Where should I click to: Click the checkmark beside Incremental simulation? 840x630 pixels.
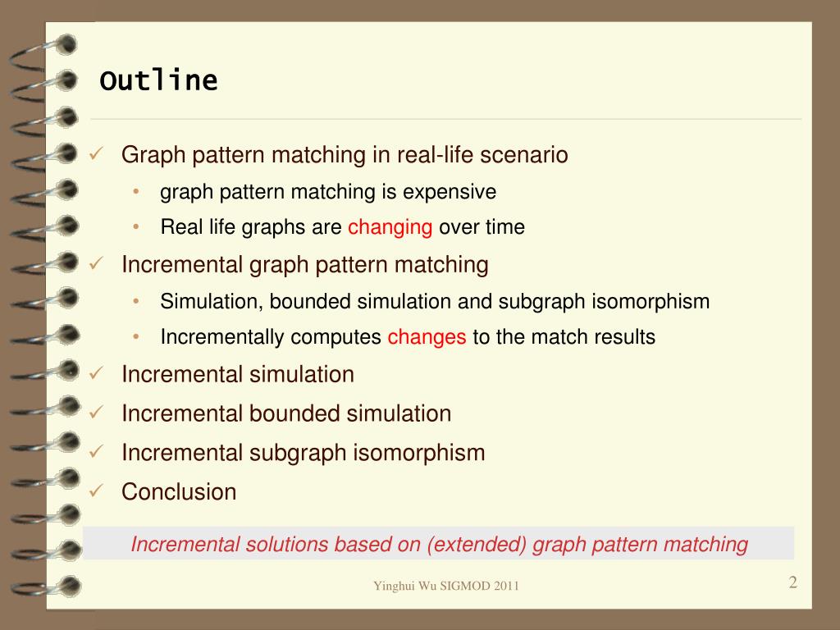click(x=96, y=373)
